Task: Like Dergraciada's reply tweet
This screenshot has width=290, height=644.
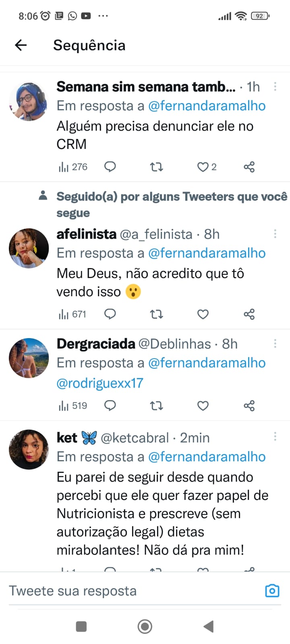Action: pos(203,406)
